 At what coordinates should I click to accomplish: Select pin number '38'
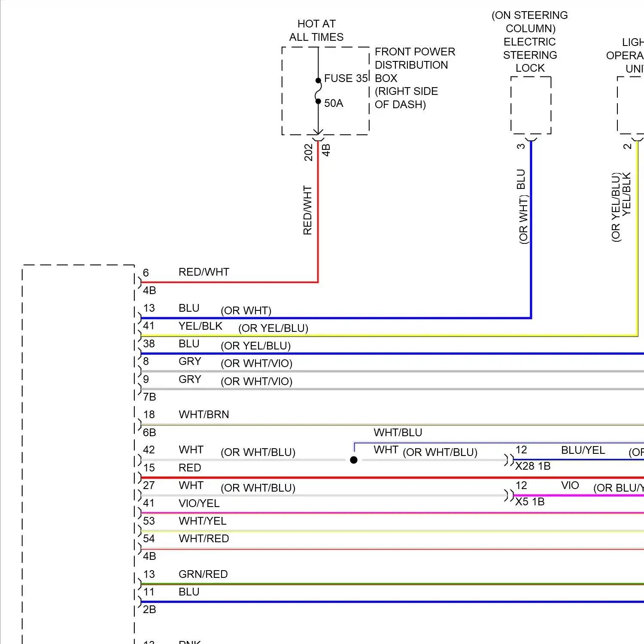[149, 343]
